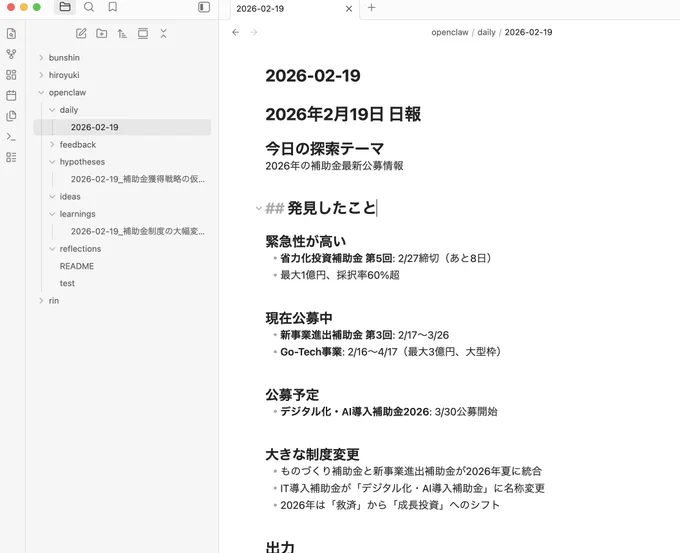Expand the rin folder
Image resolution: width=680 pixels, height=553 pixels.
pyautogui.click(x=41, y=301)
